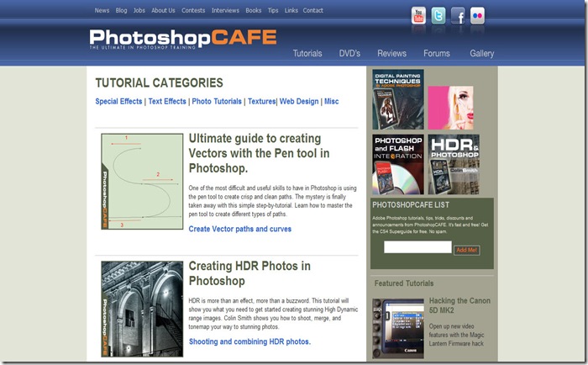Screen dimensions: 588x365
Task: Open the Flickr social icon
Action: (477, 15)
